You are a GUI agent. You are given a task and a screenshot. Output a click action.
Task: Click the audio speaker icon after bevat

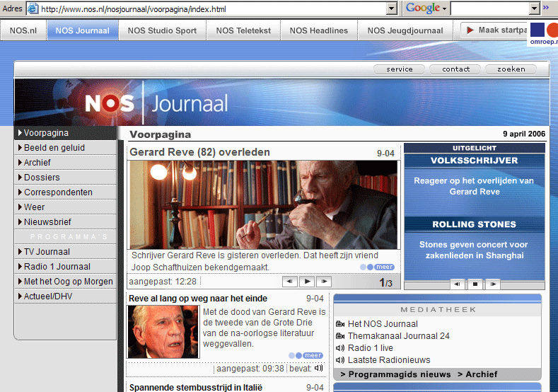point(318,368)
